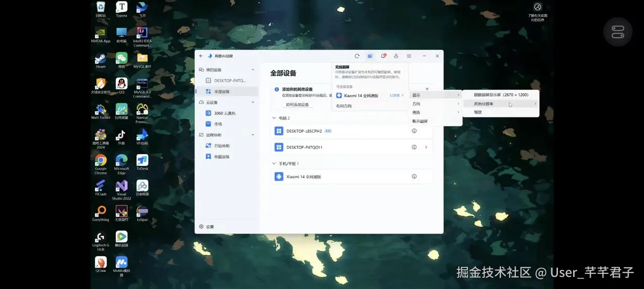Click the wireless secondary screen toolbar icon

click(370, 56)
